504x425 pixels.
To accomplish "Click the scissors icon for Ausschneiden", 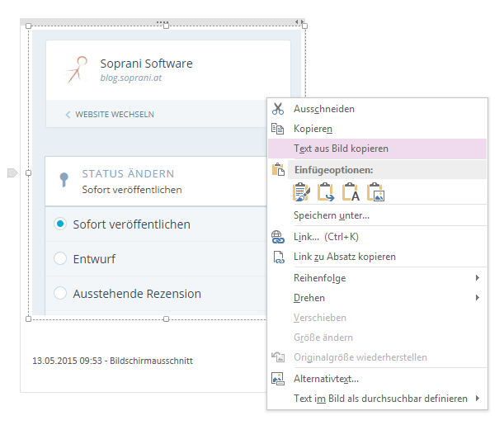I will tap(278, 109).
